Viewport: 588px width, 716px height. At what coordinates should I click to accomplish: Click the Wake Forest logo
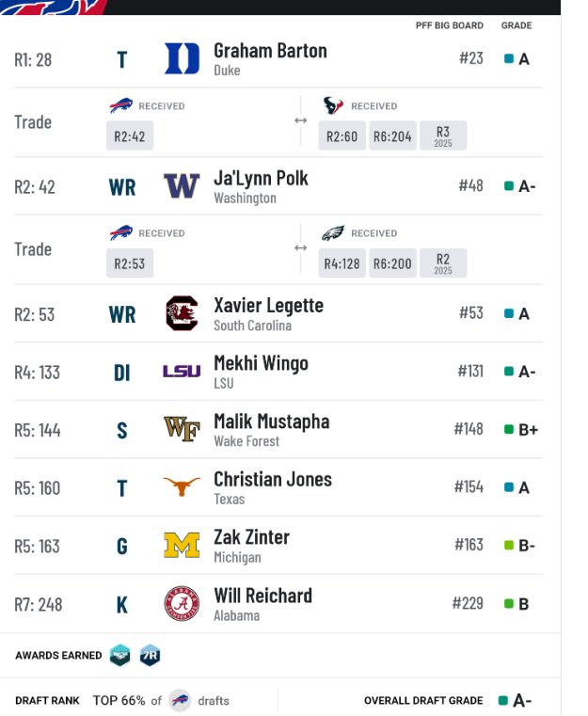coord(182,429)
